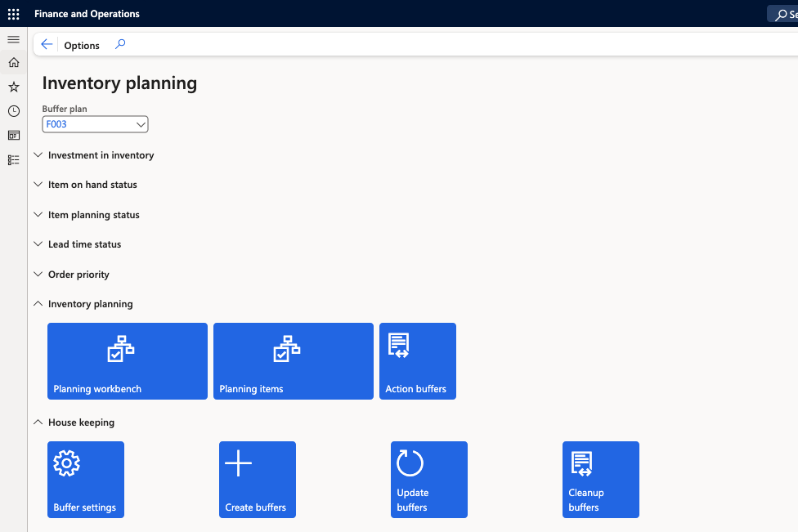The width and height of the screenshot is (798, 532).
Task: Open the app launcher waffle icon
Action: click(x=13, y=14)
